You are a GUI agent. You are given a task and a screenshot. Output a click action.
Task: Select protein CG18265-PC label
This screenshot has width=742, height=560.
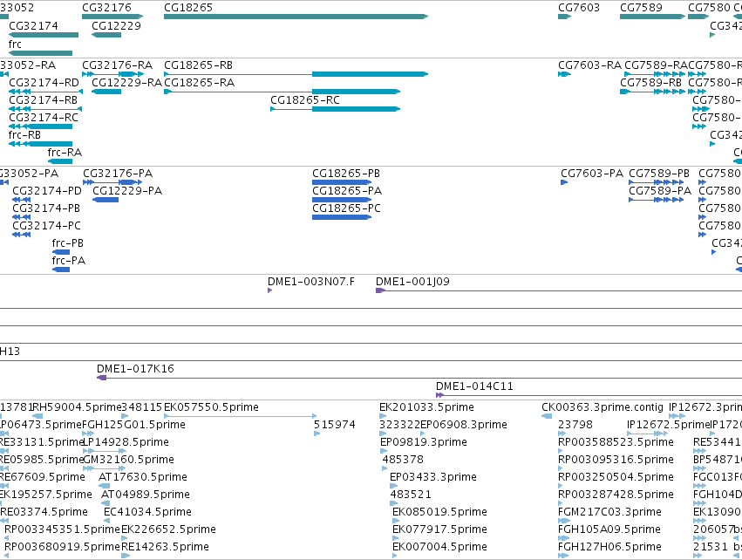point(346,208)
